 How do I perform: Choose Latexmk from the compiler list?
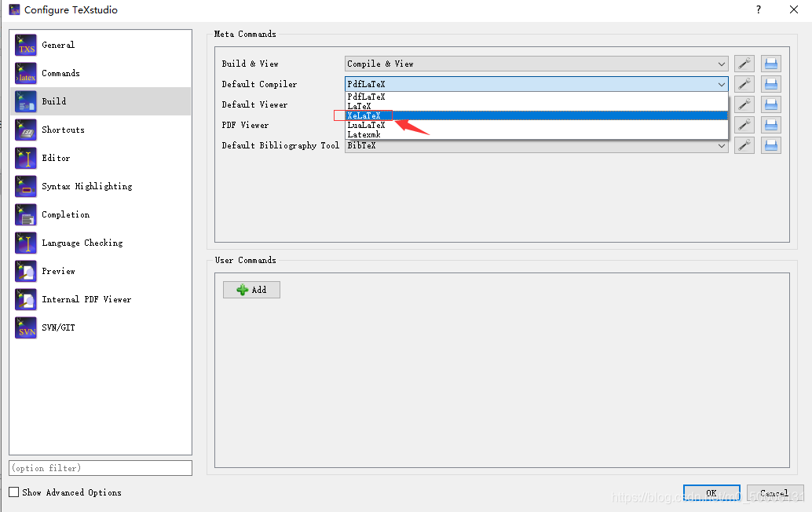pos(536,134)
